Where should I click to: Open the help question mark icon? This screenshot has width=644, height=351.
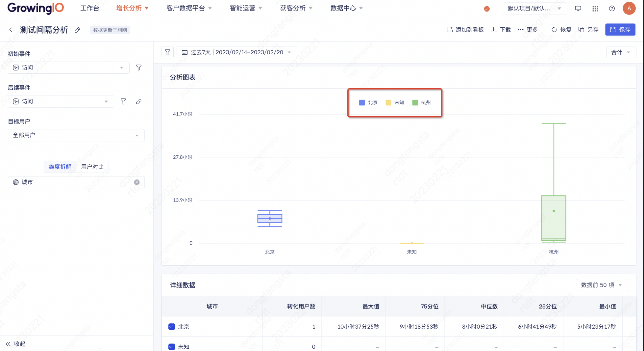point(612,9)
